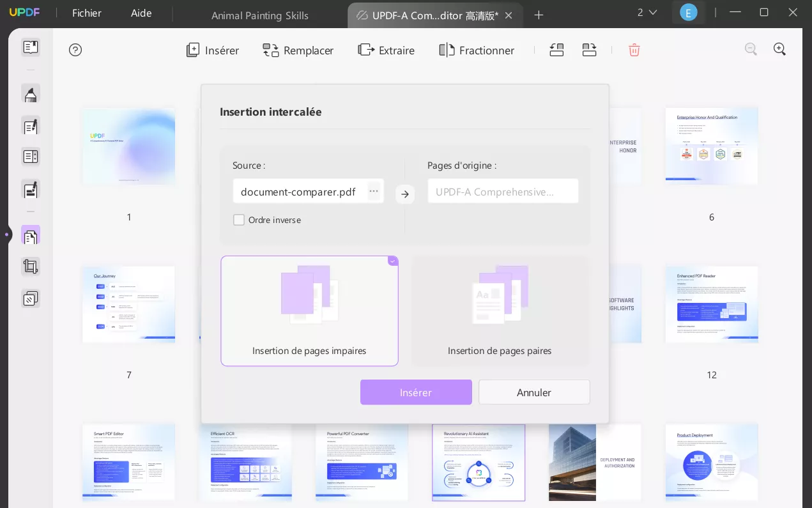Close the UPDF-A Com...ditor tab
This screenshot has height=508, width=812.
pyautogui.click(x=509, y=15)
